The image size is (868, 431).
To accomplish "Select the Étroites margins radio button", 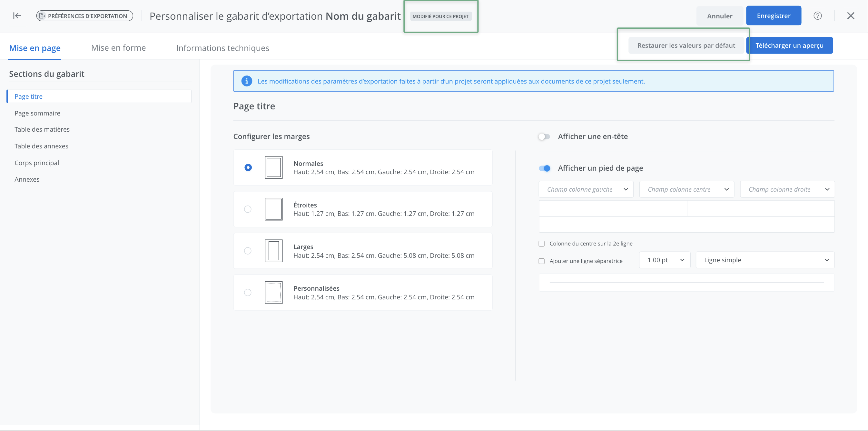I will pos(248,209).
